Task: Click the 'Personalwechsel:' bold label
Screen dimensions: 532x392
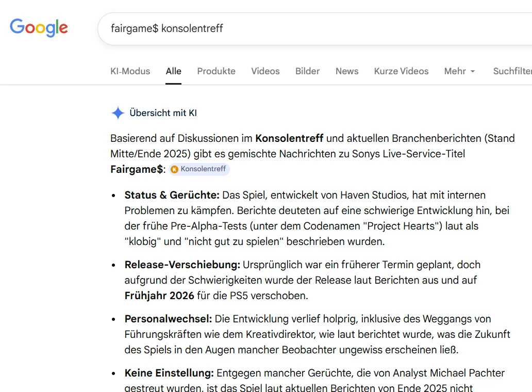Action: click(x=168, y=319)
